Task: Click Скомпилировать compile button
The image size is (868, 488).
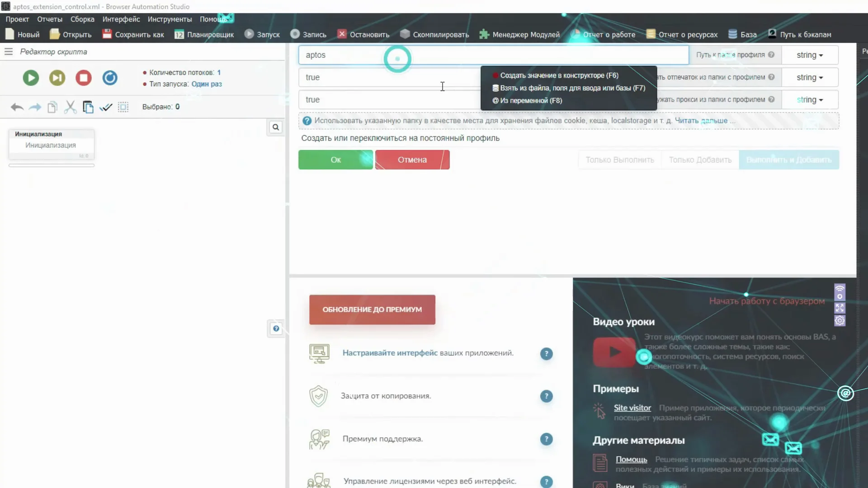Action: (x=434, y=34)
